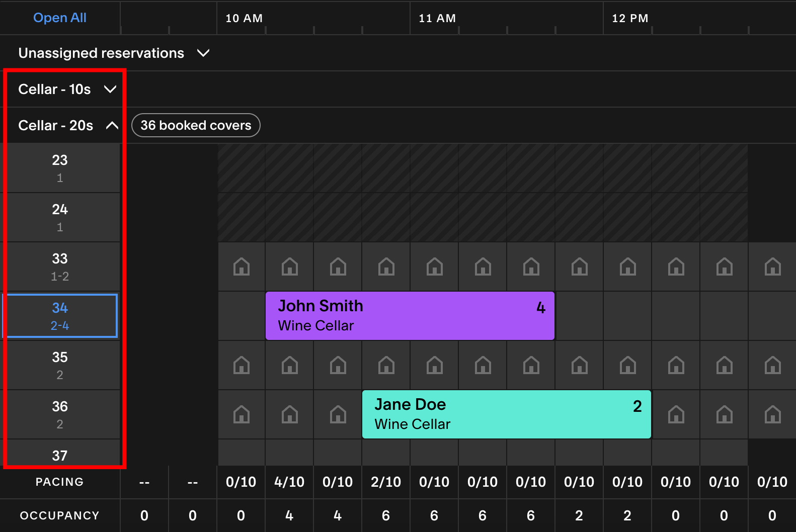Click the 36 booked covers pill

click(196, 125)
